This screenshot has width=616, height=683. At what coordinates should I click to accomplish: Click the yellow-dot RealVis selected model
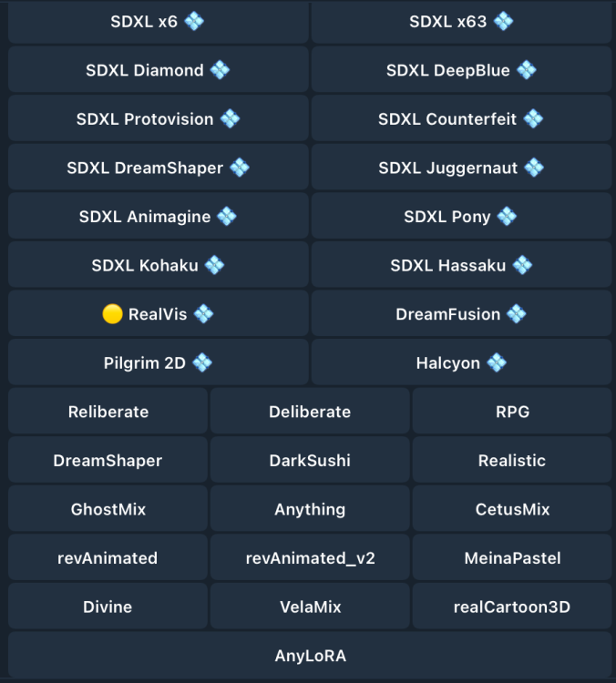pos(158,314)
